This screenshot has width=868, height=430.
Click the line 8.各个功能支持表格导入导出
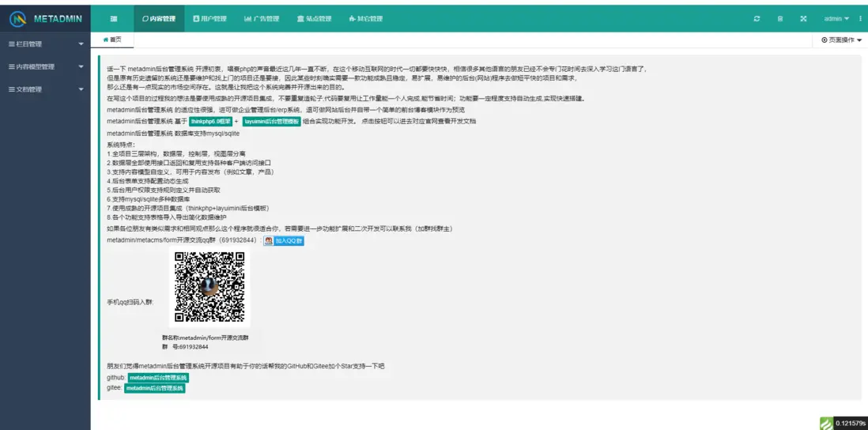[x=167, y=217]
